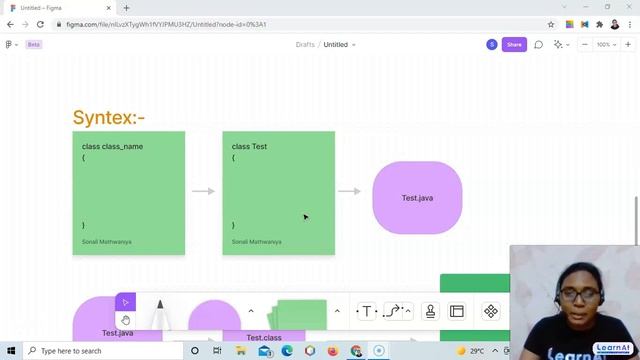640x360 pixels.
Task: Reload the Figma page
Action: [x=40, y=24]
